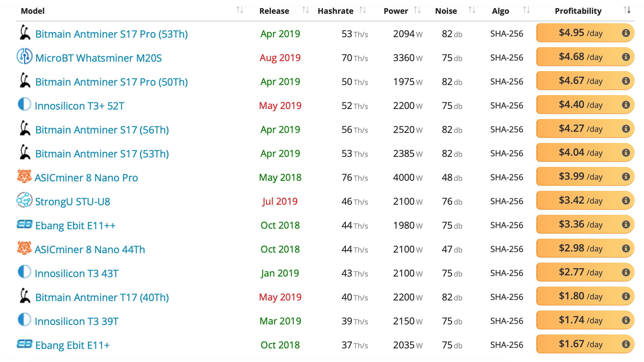Open info icon on $1.67/day profitability
The height and width of the screenshot is (362, 644).
tap(626, 344)
